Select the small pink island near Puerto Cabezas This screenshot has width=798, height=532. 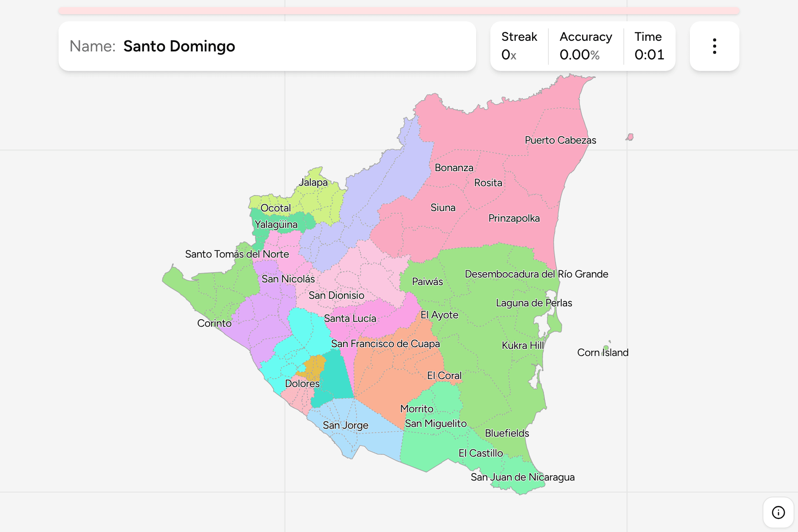tap(630, 137)
